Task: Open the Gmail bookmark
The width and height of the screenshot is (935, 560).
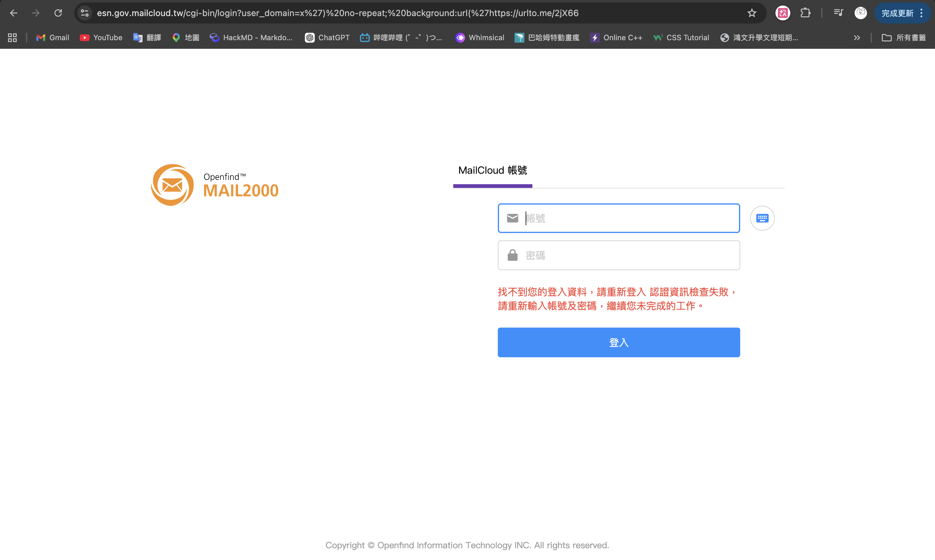Action: pos(53,38)
